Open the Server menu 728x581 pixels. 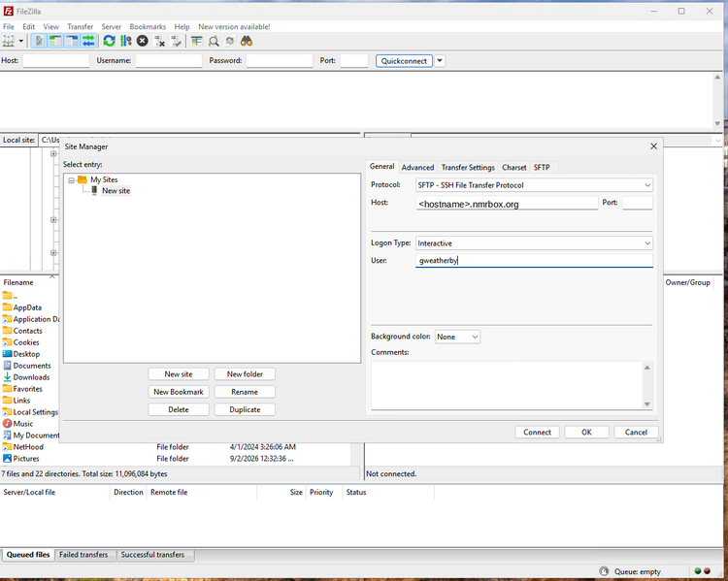click(112, 26)
